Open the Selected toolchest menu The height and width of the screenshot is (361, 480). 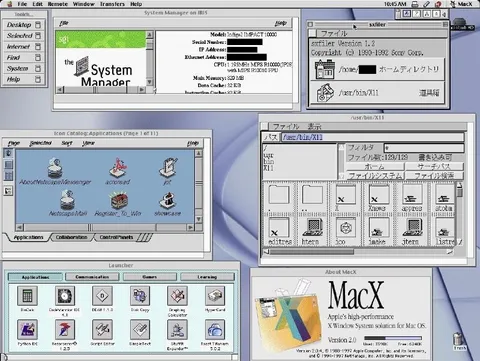pos(23,36)
